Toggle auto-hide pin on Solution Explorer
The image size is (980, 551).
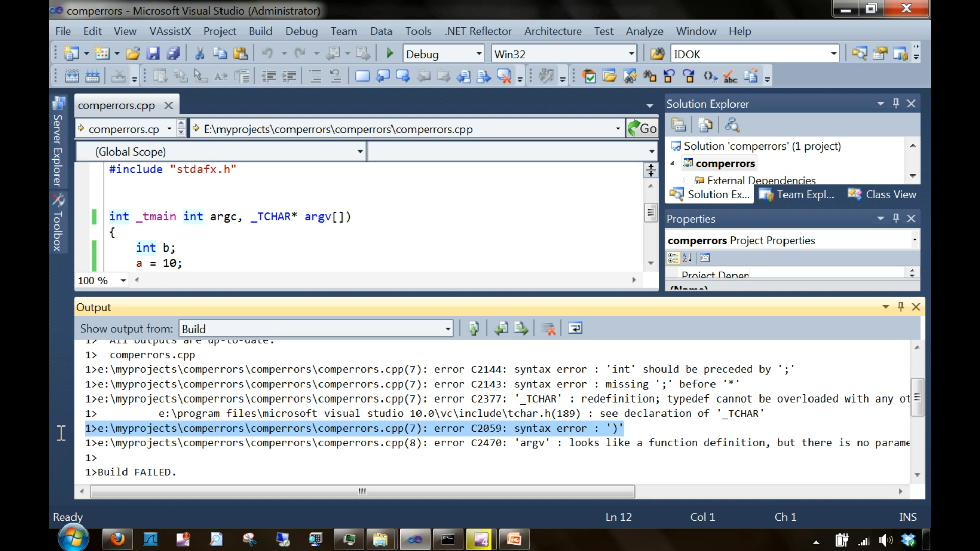[896, 104]
